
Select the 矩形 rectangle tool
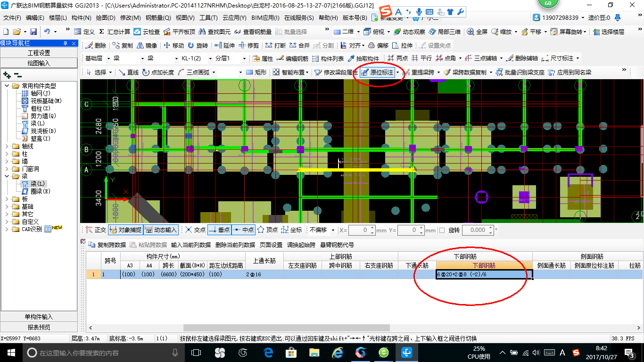(x=256, y=72)
